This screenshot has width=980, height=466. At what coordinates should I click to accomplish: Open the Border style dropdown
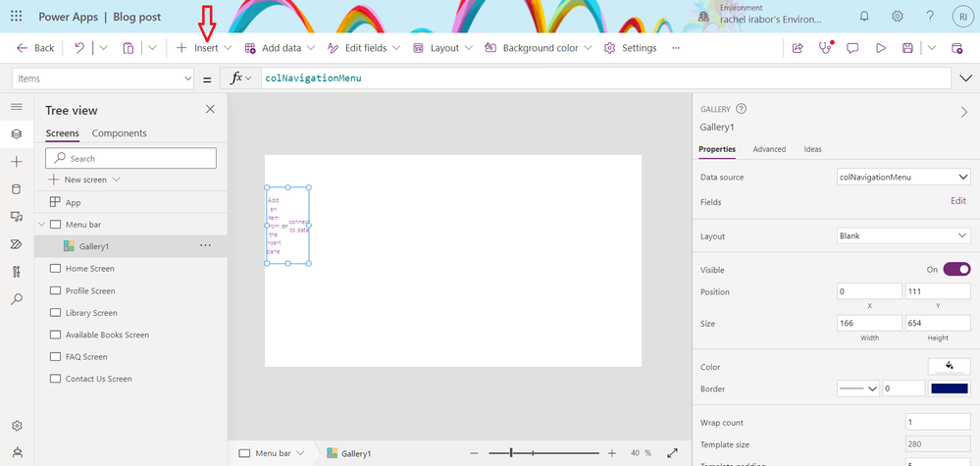click(x=858, y=388)
